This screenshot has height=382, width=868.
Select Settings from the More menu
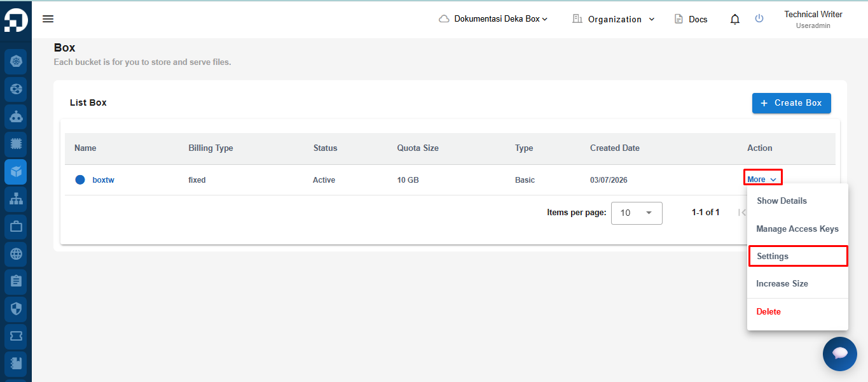pos(797,256)
